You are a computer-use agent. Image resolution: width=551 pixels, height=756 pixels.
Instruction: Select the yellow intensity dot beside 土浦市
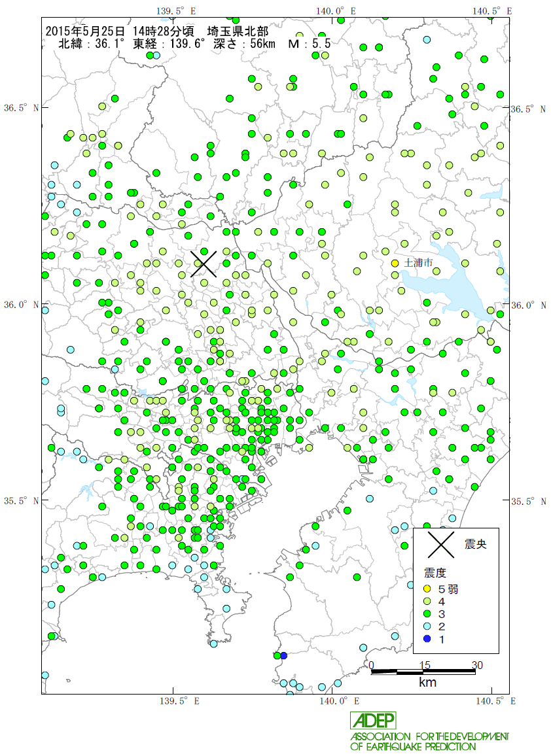(x=395, y=264)
